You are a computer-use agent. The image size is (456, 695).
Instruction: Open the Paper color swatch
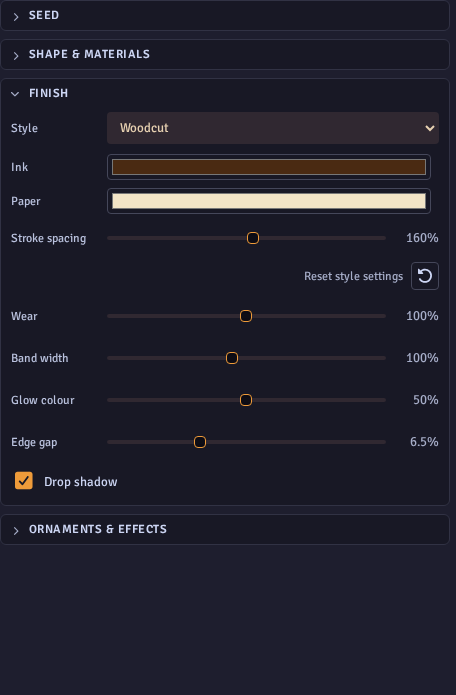pyautogui.click(x=269, y=201)
